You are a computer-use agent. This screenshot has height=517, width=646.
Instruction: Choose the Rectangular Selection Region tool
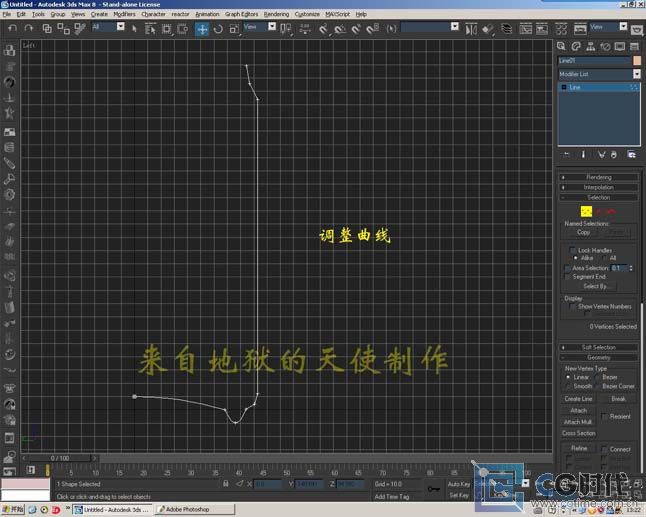(x=166, y=28)
